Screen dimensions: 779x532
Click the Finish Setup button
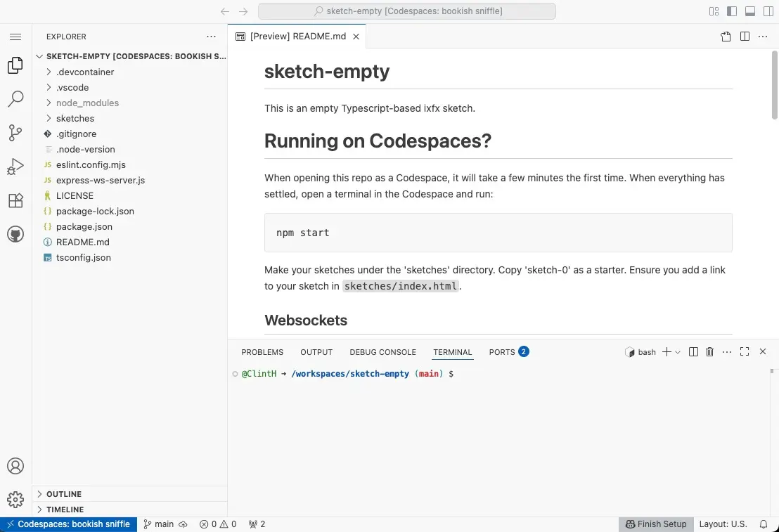coord(656,524)
